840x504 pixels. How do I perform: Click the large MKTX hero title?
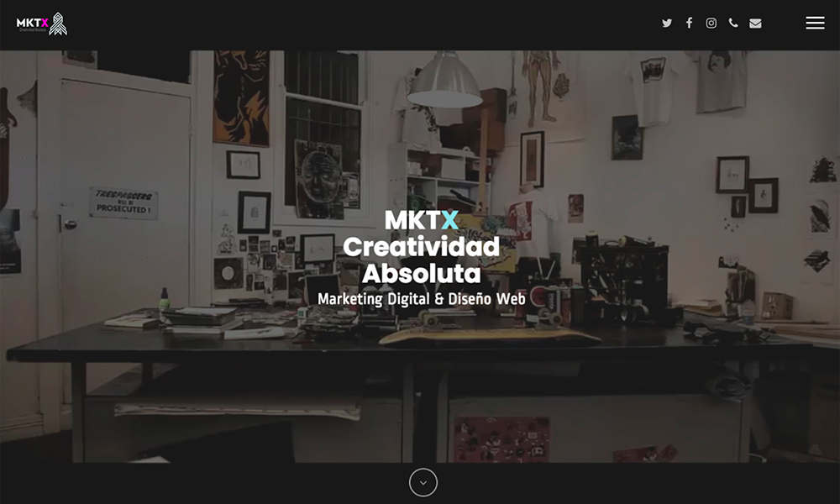tap(422, 220)
